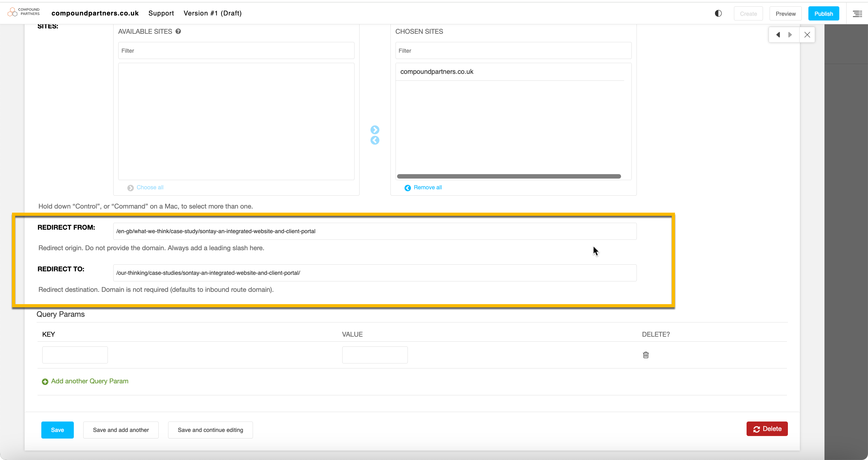
Task: Toggle the dark mode contrast icon
Action: point(718,13)
